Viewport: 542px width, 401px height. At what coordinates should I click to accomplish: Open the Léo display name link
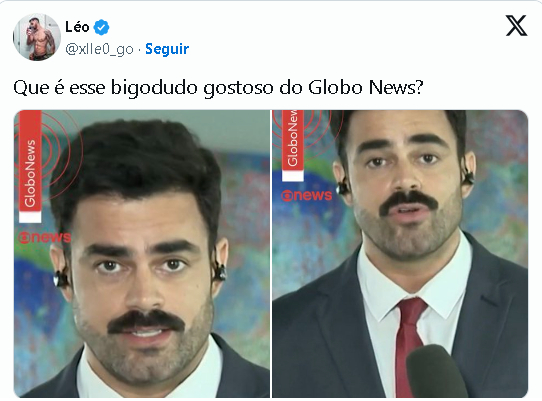pyautogui.click(x=77, y=27)
